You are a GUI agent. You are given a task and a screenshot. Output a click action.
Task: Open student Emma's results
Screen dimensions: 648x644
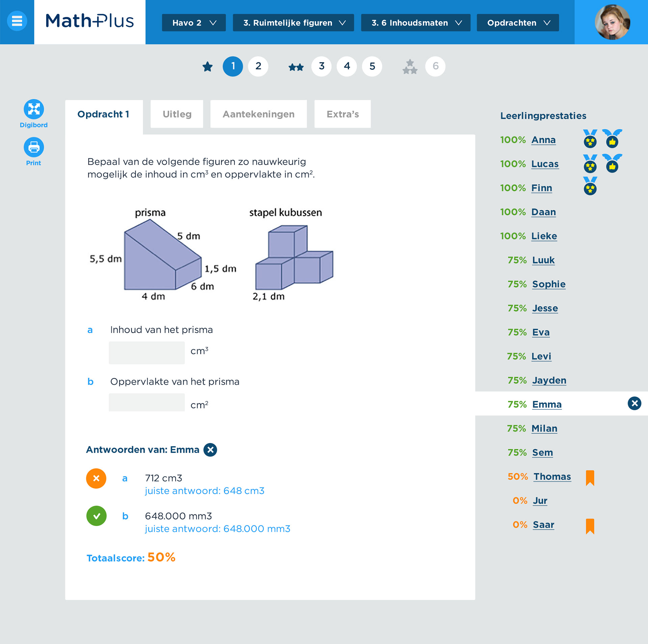tap(547, 404)
